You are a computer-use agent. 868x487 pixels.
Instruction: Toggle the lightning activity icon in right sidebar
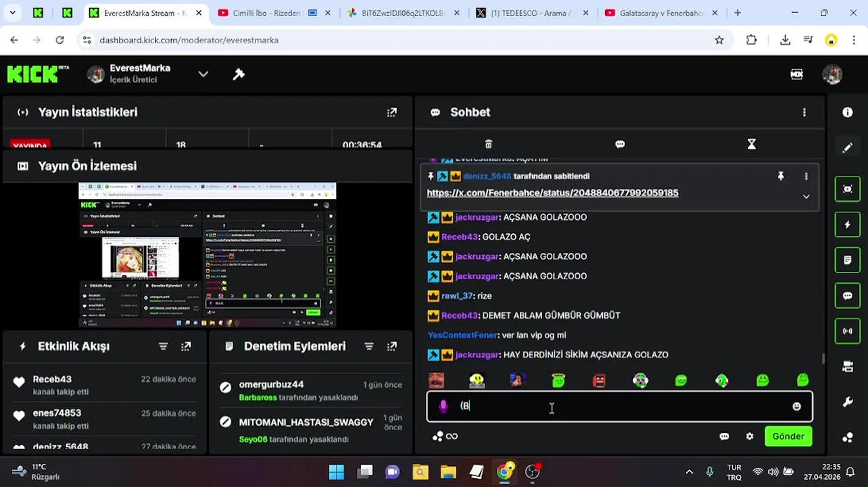847,225
